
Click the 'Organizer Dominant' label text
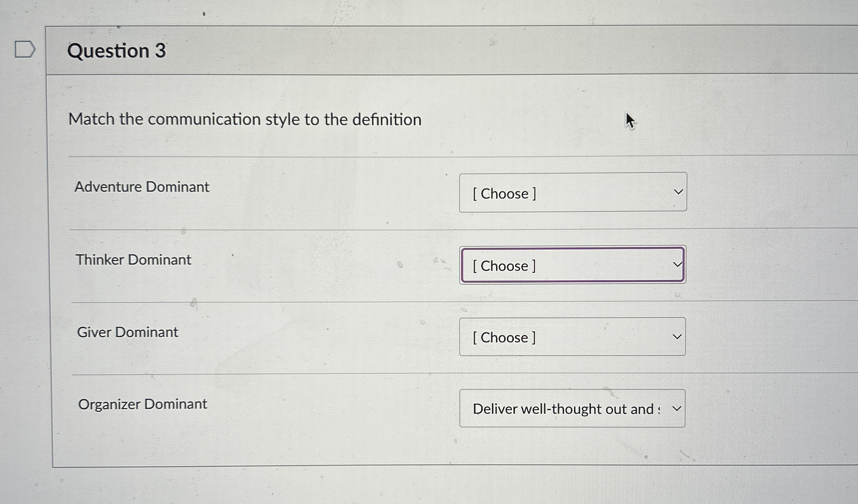click(x=142, y=403)
